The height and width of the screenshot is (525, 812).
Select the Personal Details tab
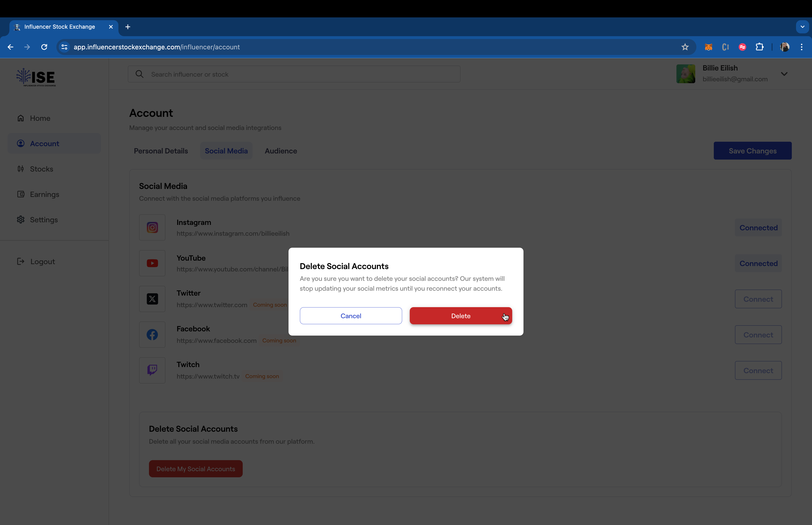[x=160, y=150]
